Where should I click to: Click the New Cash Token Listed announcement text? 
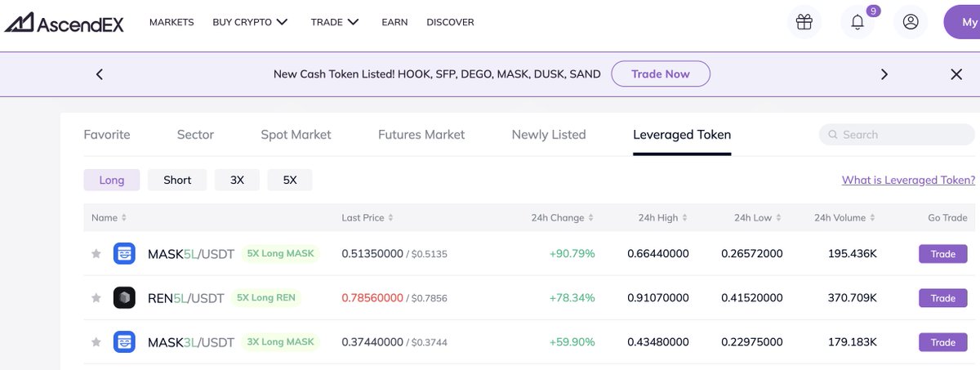[437, 74]
